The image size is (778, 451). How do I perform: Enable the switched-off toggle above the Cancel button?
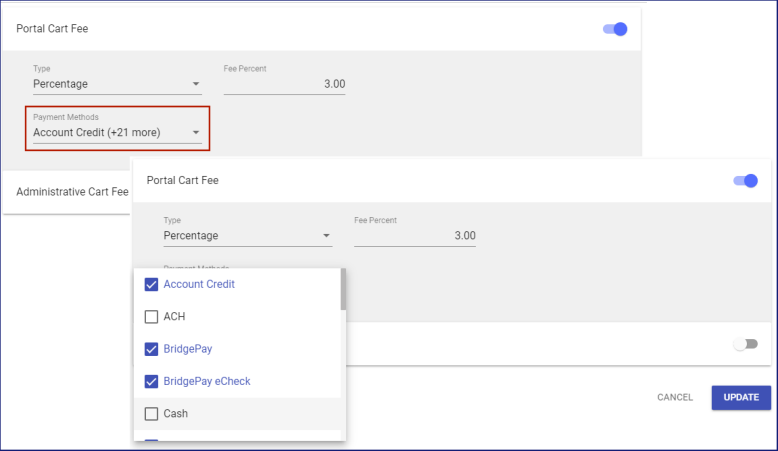pyautogui.click(x=746, y=344)
